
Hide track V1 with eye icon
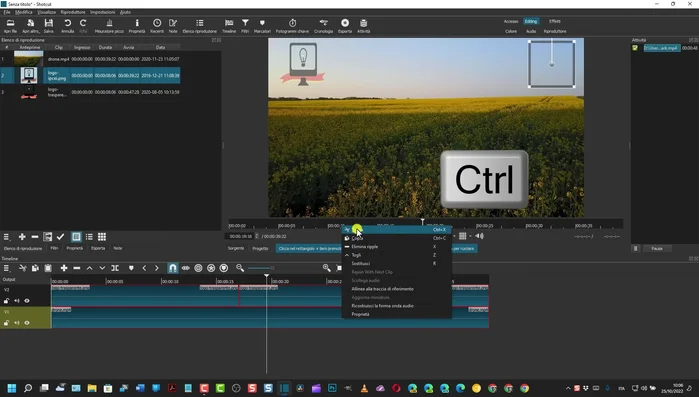pos(27,323)
